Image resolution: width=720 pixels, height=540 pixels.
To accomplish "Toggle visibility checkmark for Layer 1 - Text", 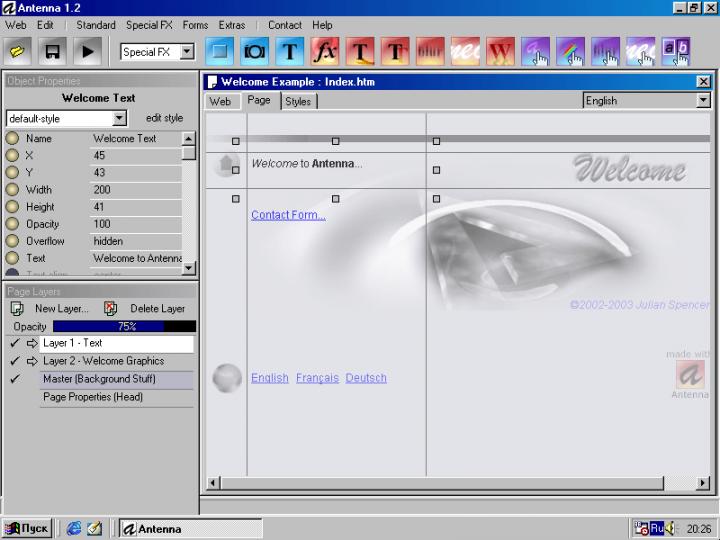I will click(14, 343).
